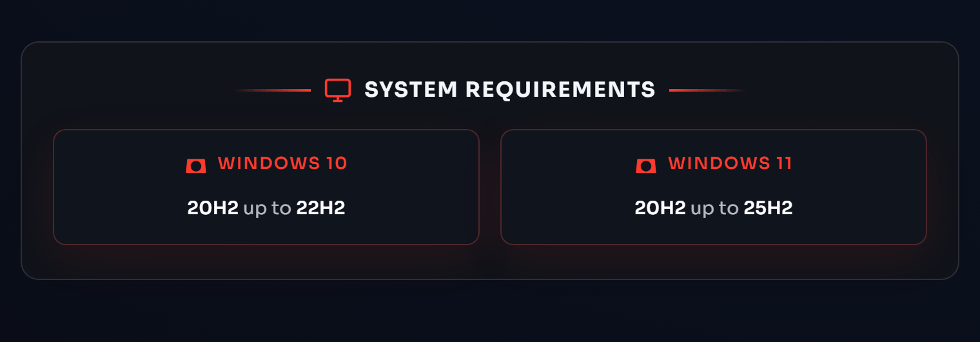
Task: Click the word REQUIREMENTS in the heading
Action: tap(560, 90)
